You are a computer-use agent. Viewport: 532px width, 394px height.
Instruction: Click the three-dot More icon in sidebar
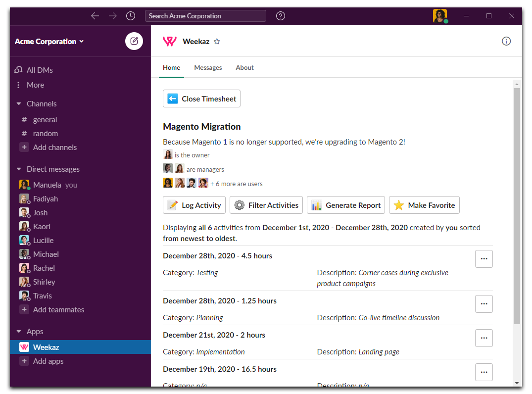(x=18, y=85)
